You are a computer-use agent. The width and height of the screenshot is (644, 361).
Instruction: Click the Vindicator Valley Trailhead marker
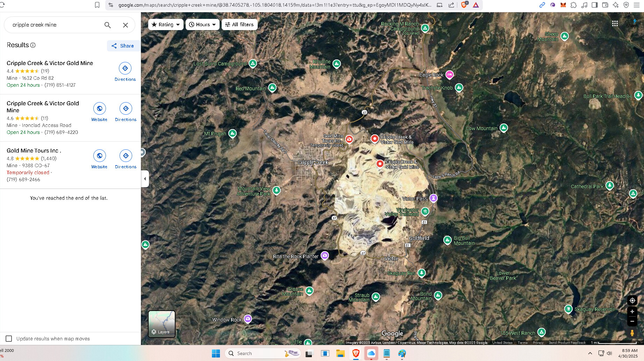pyautogui.click(x=425, y=211)
